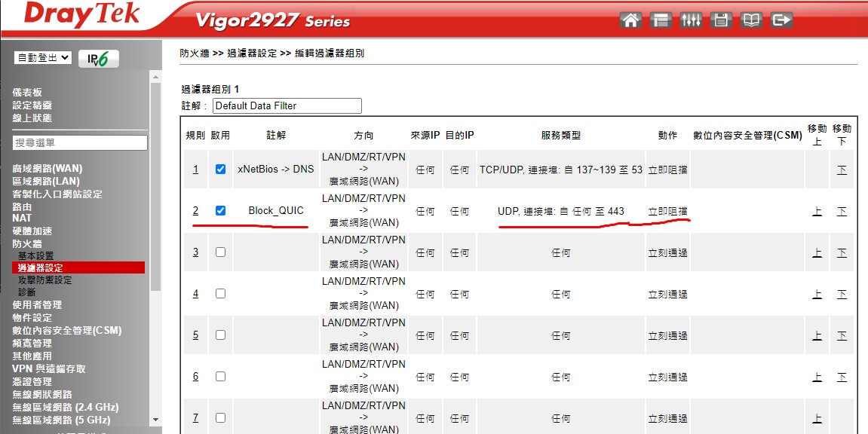This screenshot has width=868, height=434.
Task: Click the floppy disk save icon
Action: tap(721, 20)
